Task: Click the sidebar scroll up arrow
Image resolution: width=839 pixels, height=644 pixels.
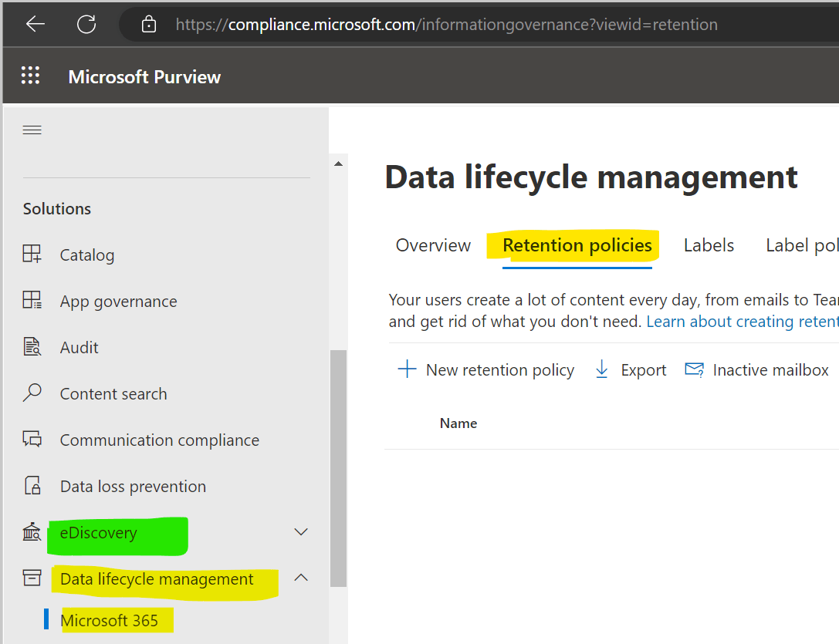Action: click(x=338, y=164)
